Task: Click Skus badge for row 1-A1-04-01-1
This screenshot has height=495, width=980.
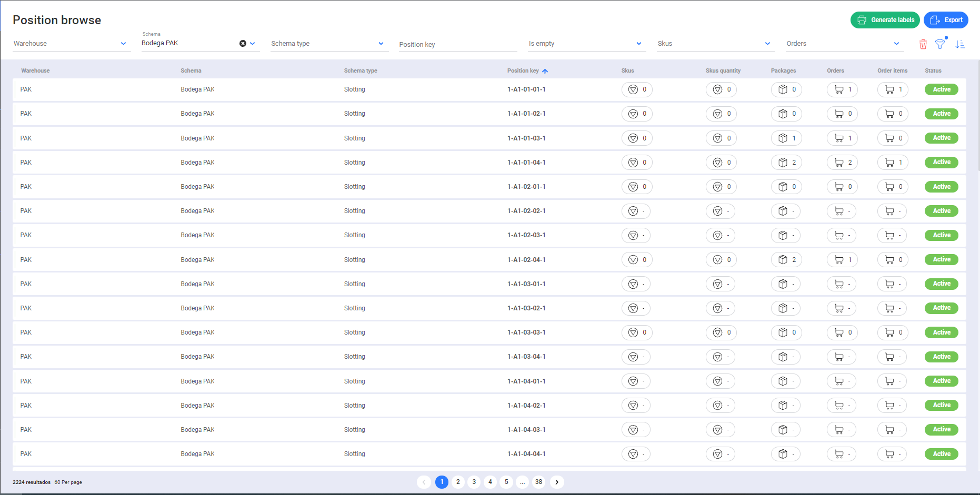Action: coord(636,381)
